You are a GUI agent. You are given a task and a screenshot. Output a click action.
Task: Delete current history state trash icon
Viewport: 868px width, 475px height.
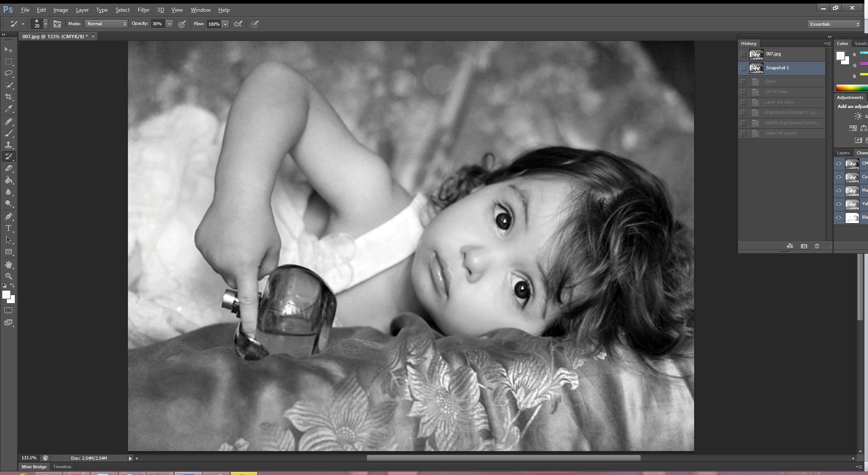[x=817, y=246]
